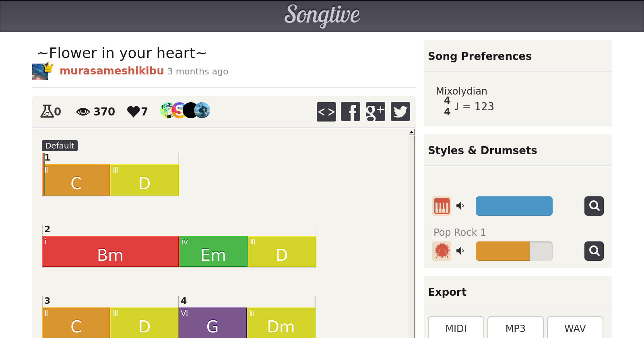Share the song on Google Plus

pyautogui.click(x=375, y=111)
